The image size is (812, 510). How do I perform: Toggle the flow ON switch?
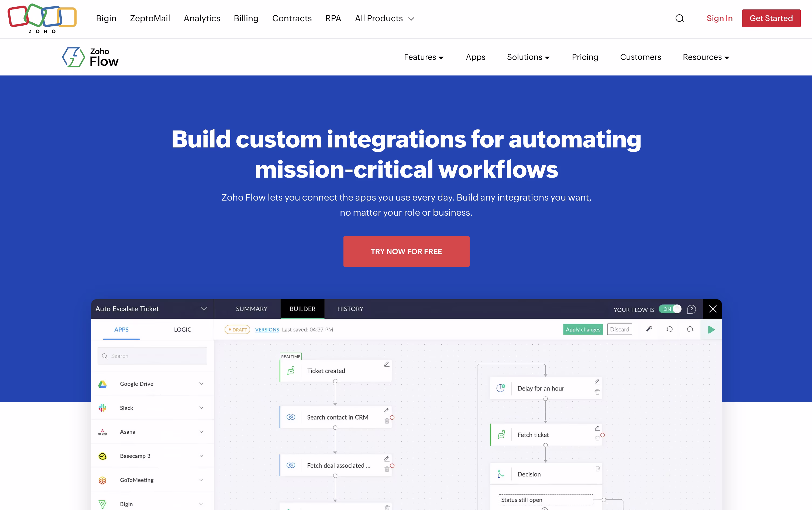point(670,309)
